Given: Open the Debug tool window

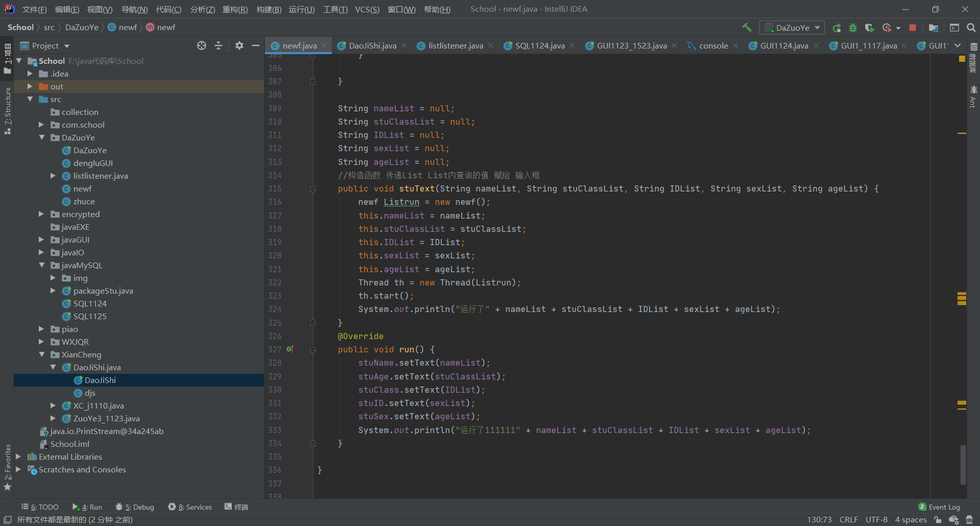Looking at the screenshot, I should (135, 507).
